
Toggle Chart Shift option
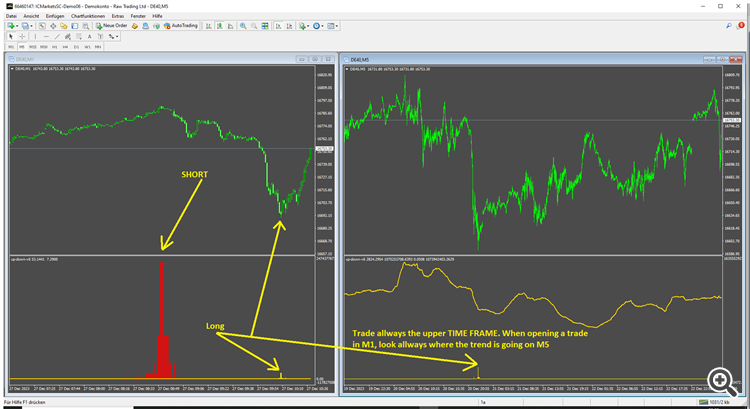click(x=289, y=26)
